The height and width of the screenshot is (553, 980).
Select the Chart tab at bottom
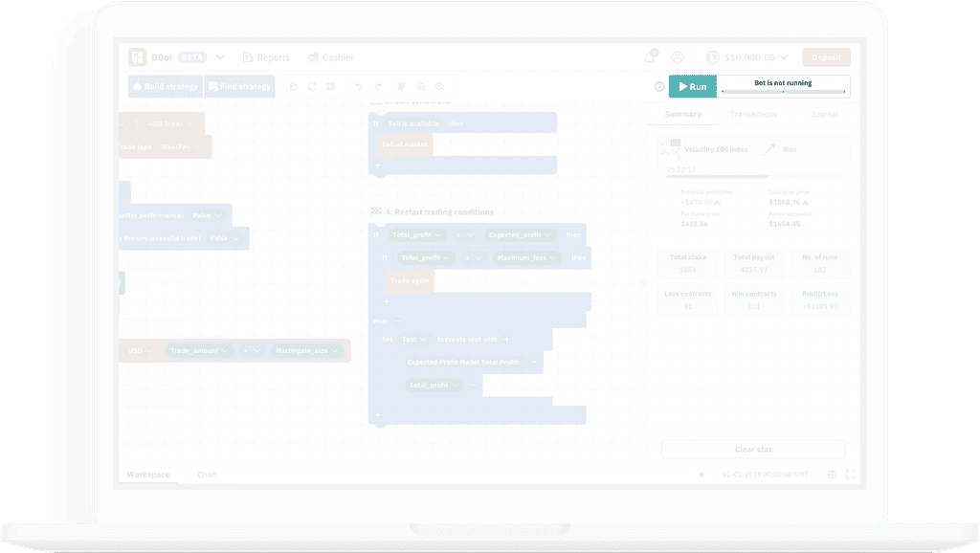pyautogui.click(x=207, y=475)
